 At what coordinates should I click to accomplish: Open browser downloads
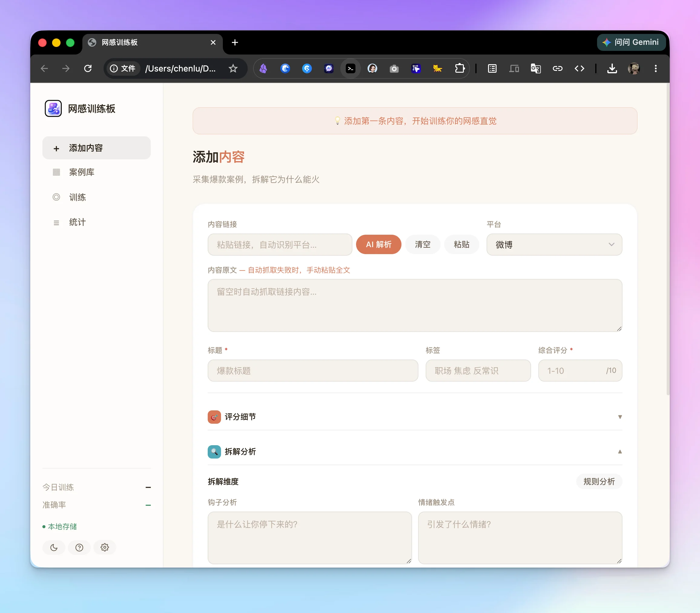click(x=612, y=68)
